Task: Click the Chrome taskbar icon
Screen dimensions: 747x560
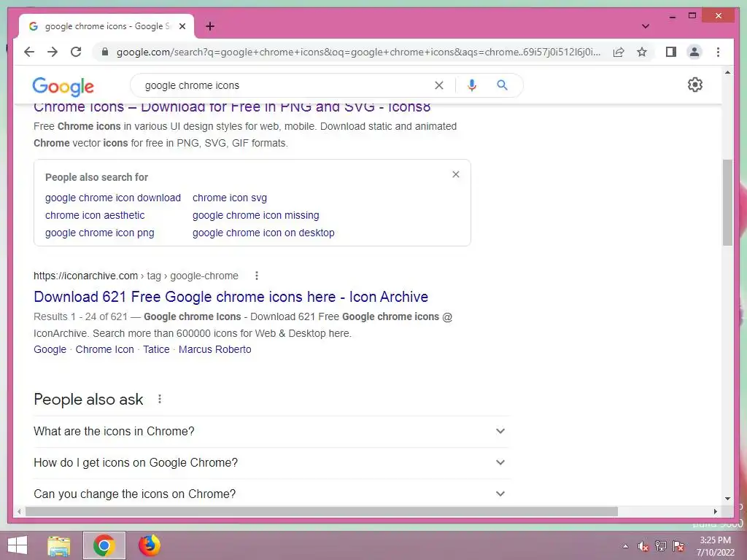Action: coord(104,545)
